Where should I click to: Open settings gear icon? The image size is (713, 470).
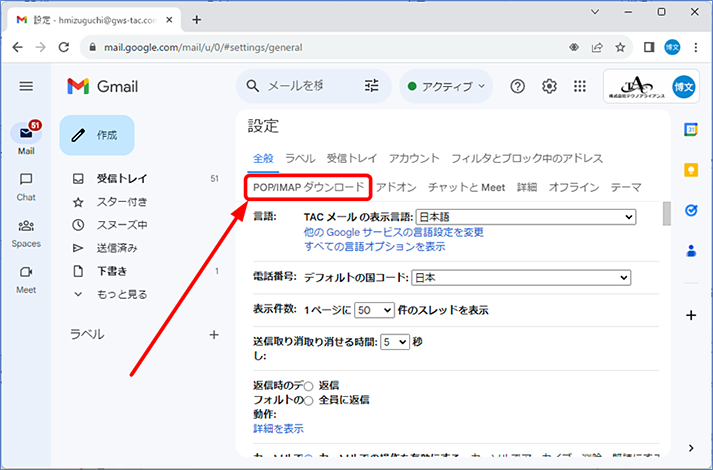(x=549, y=86)
